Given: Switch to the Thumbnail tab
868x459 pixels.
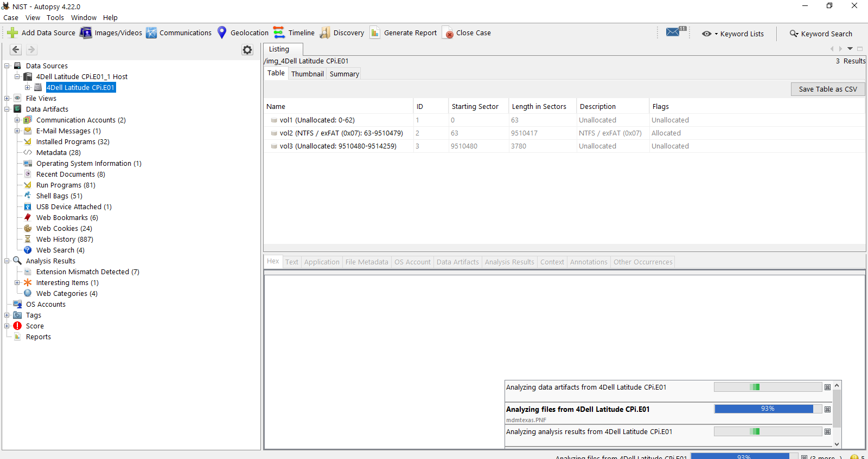Looking at the screenshot, I should (307, 74).
